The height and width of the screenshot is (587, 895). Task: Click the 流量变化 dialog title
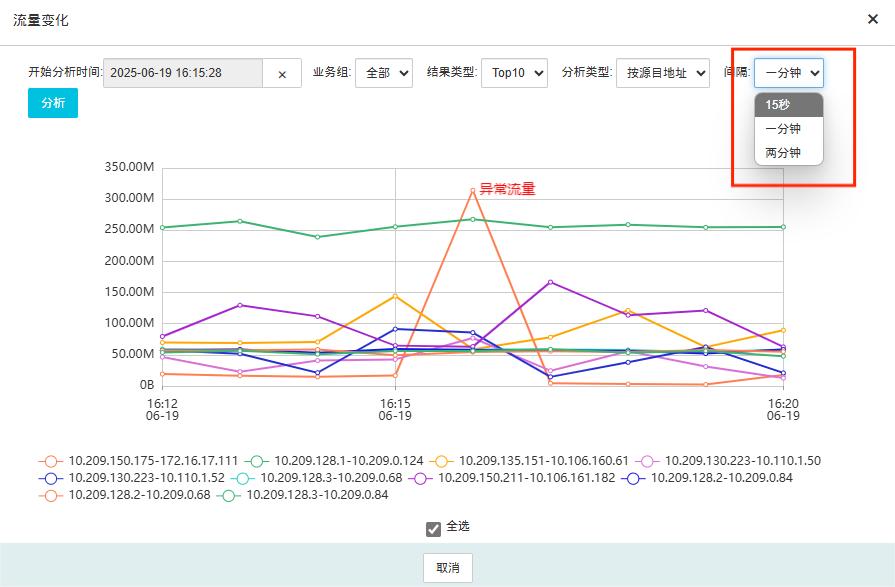(x=41, y=20)
